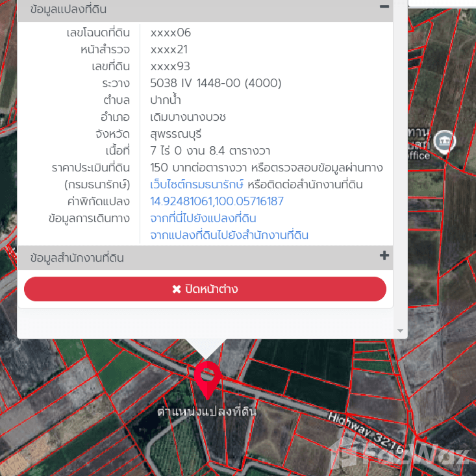Open coordinates link 14.92481061,100.05716187
Viewport: 476px width, 476px height.
point(217,201)
